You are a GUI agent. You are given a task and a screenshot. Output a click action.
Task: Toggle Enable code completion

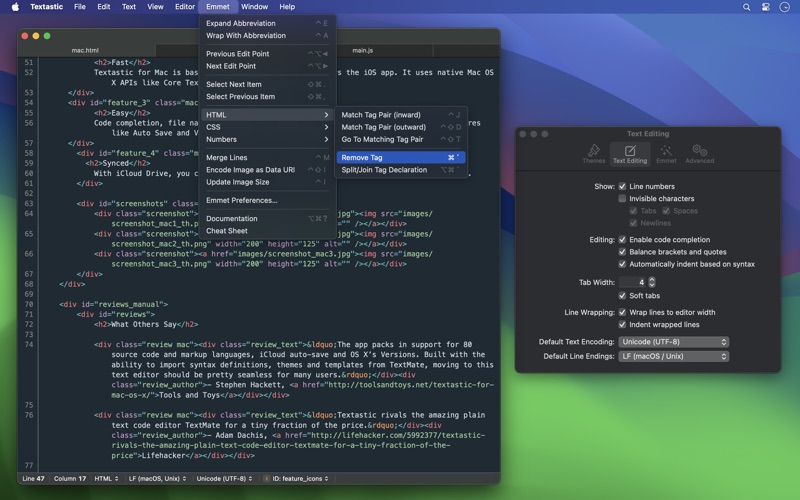pos(622,239)
